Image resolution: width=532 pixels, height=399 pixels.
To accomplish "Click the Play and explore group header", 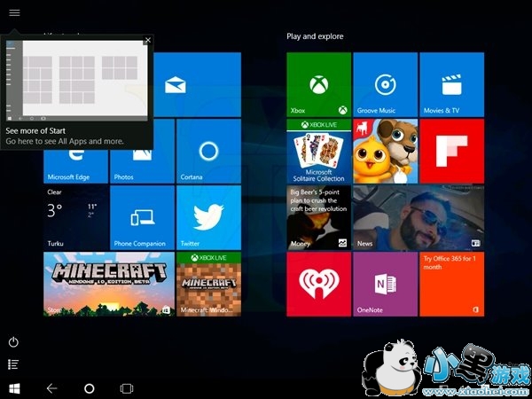I will click(315, 36).
